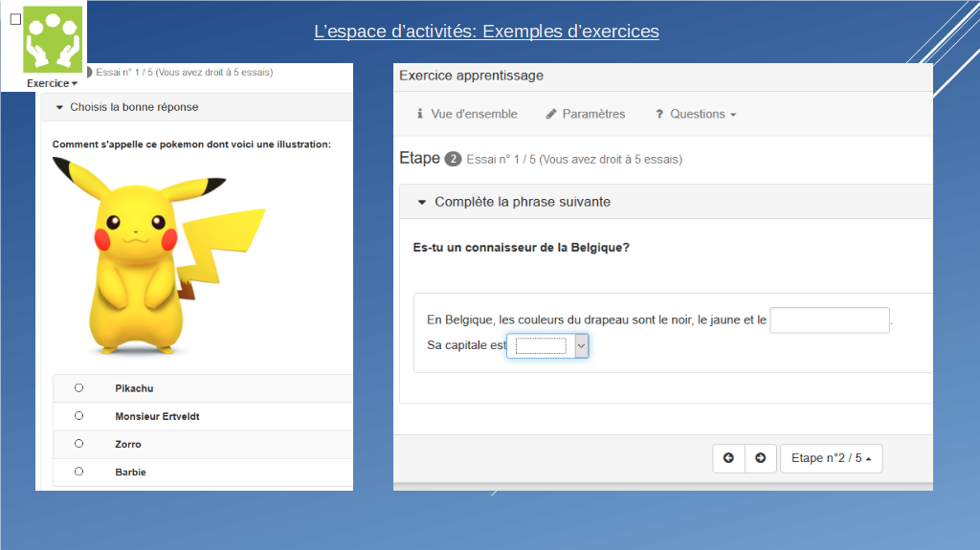Click the Pikachu illustration image
Viewport: 980px width, 550px height.
(159, 256)
